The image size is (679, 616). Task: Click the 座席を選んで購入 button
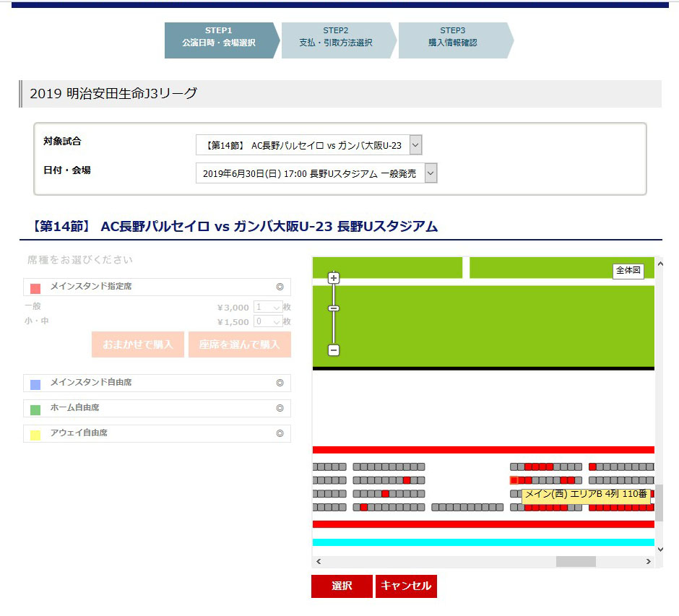click(240, 344)
